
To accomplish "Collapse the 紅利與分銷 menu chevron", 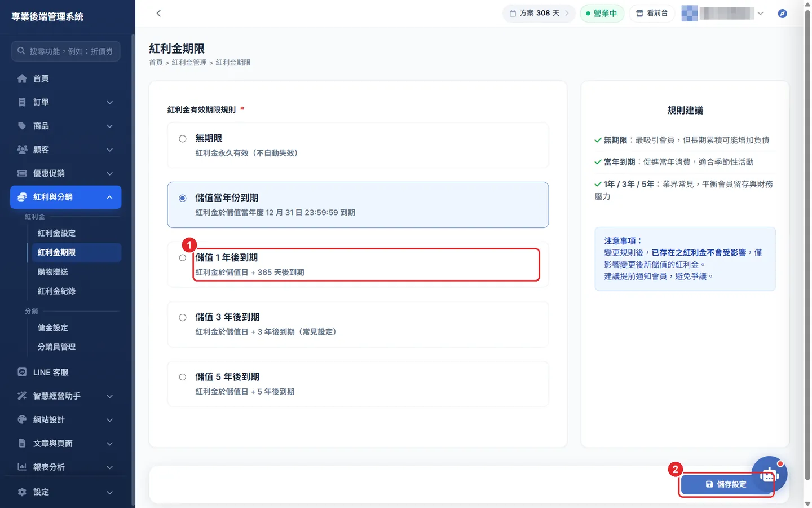I will point(110,197).
